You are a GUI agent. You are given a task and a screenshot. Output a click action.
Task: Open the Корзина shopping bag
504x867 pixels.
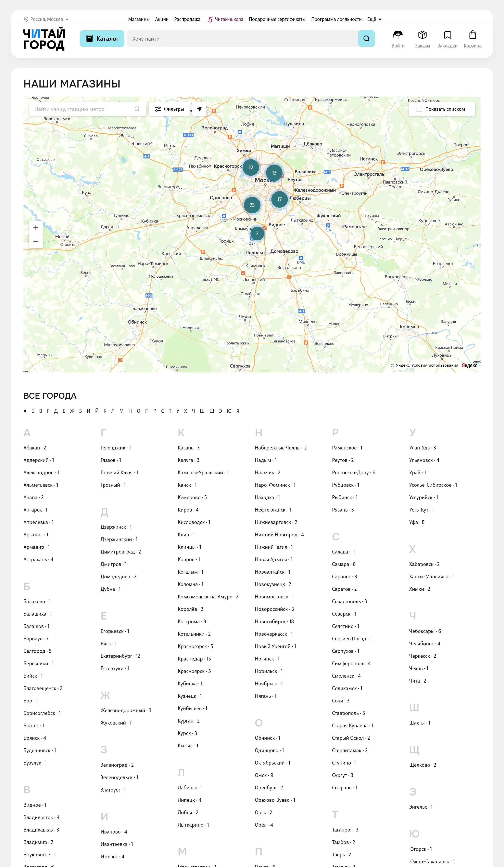pos(472,35)
